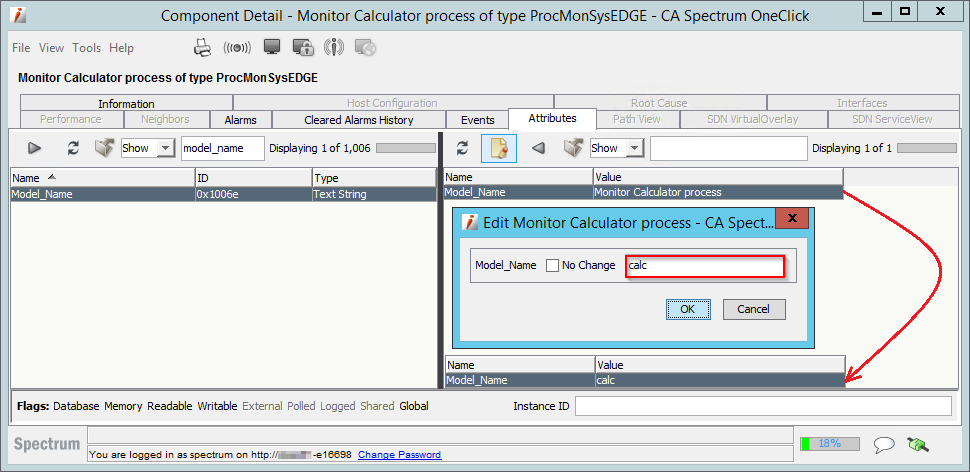
Task: Open the Tools menu
Action: pos(87,48)
